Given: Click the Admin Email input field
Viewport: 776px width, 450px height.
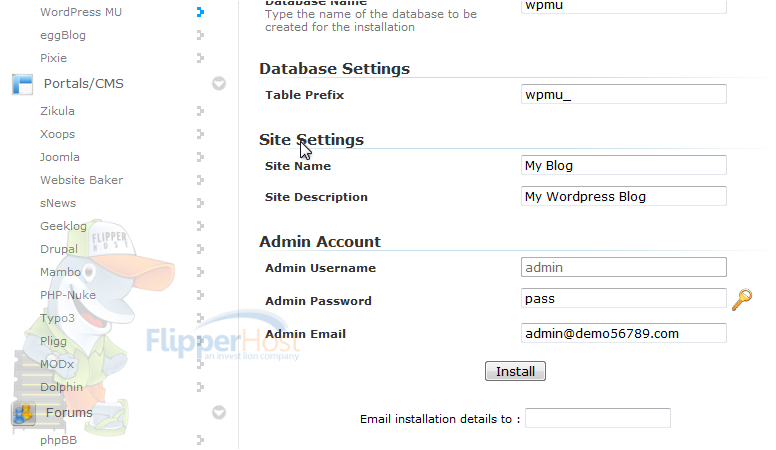Looking at the screenshot, I should click(x=624, y=333).
